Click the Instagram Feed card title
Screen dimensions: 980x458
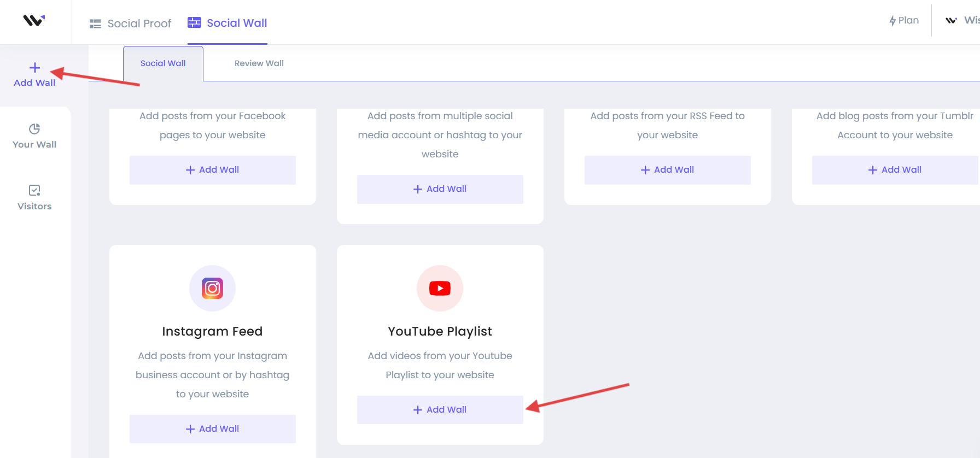point(212,331)
